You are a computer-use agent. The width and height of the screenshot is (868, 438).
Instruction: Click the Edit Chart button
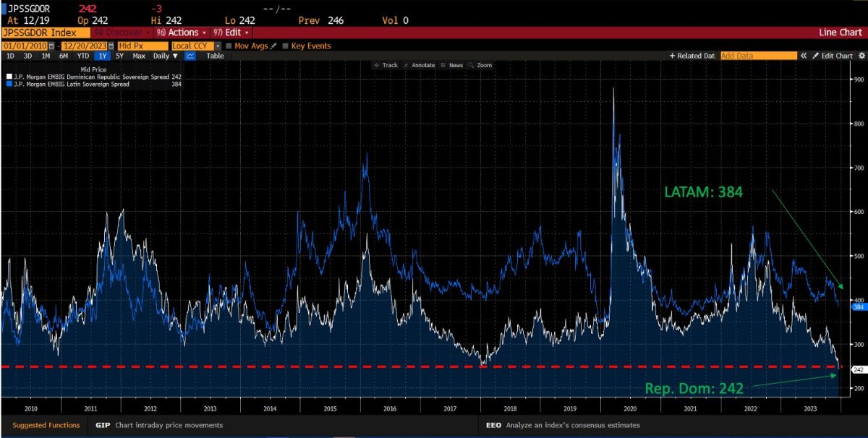point(833,56)
